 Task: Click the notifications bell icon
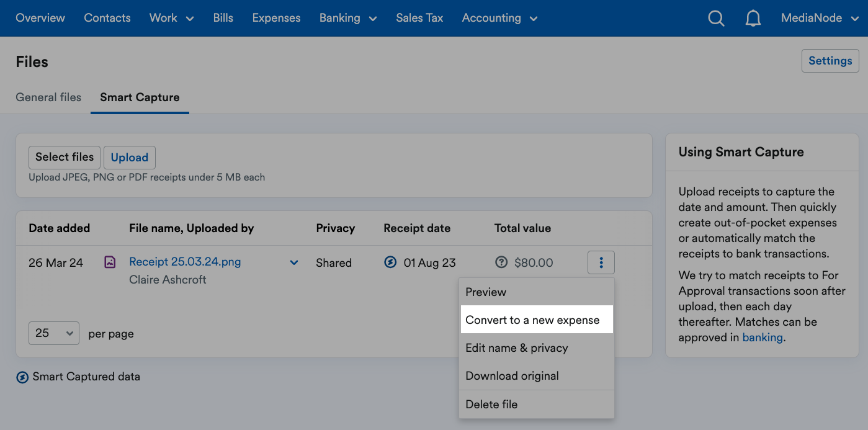753,18
